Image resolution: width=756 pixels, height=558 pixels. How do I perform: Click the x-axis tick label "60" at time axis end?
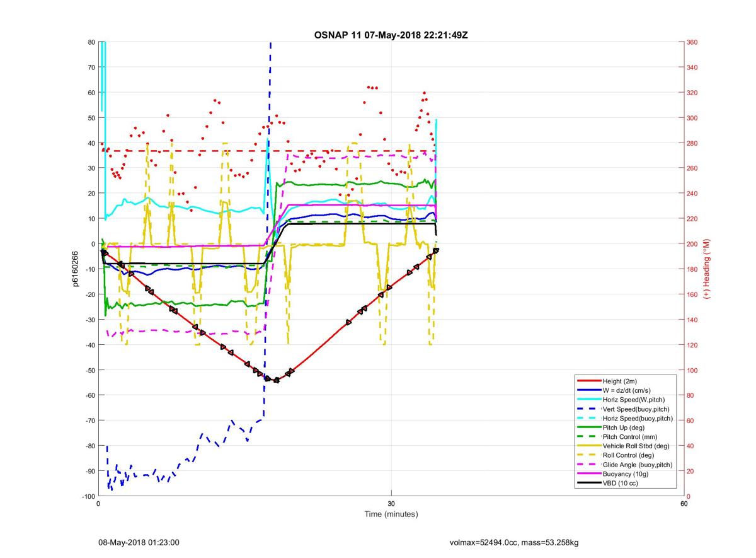684,504
